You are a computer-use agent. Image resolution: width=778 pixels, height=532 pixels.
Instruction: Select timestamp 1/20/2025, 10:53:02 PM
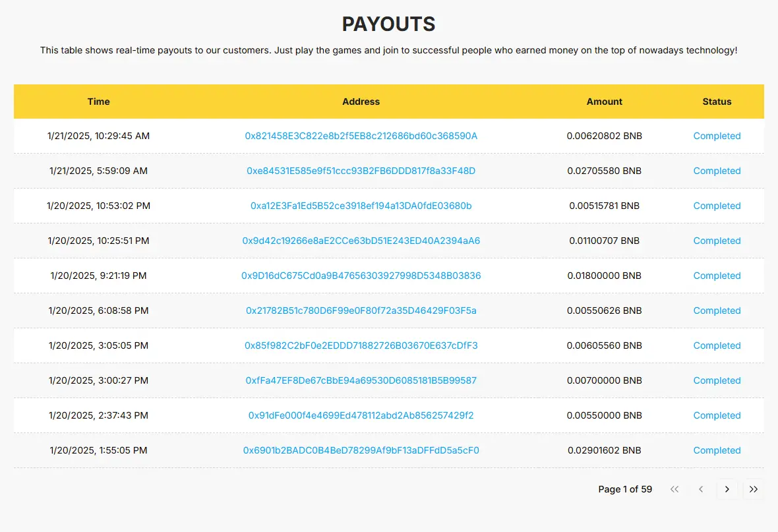pyautogui.click(x=98, y=206)
